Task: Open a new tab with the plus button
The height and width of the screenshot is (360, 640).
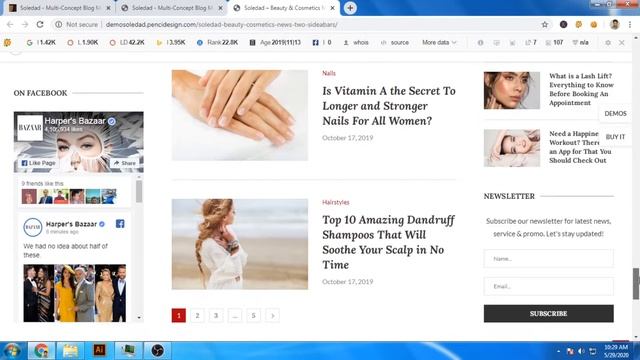Action: 350,8
